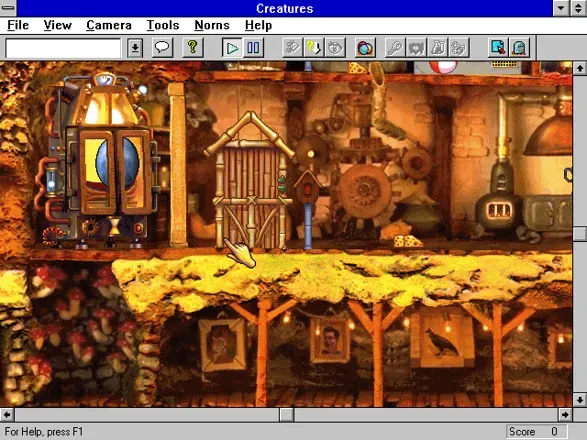The height and width of the screenshot is (440, 587).
Task: Click the cheese wedge on the floor
Action: [407, 241]
